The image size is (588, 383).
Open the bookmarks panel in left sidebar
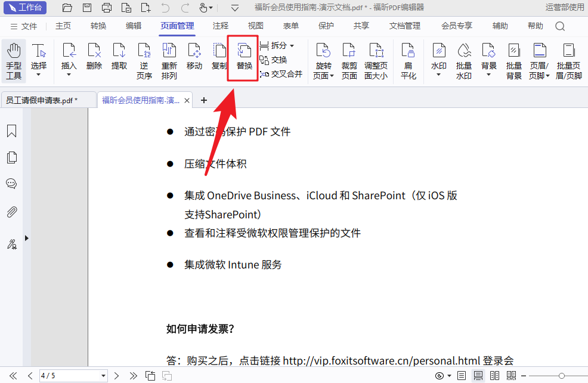tap(11, 131)
